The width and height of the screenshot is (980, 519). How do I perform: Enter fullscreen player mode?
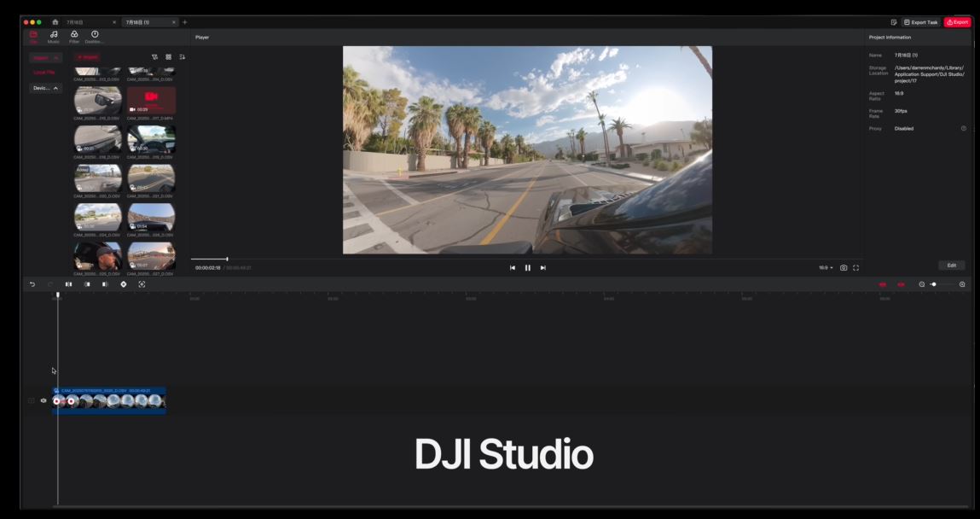tap(855, 268)
